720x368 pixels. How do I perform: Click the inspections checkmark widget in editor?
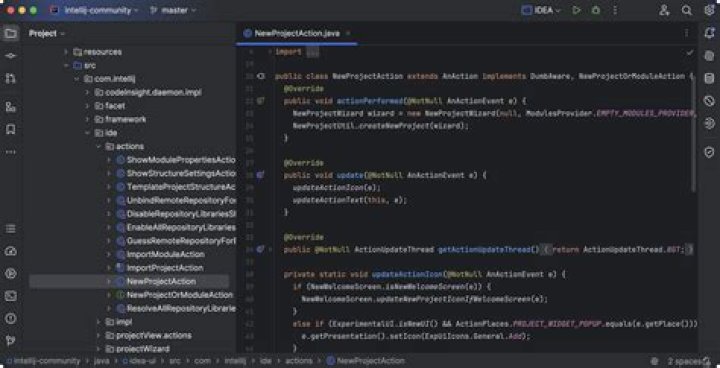point(690,53)
